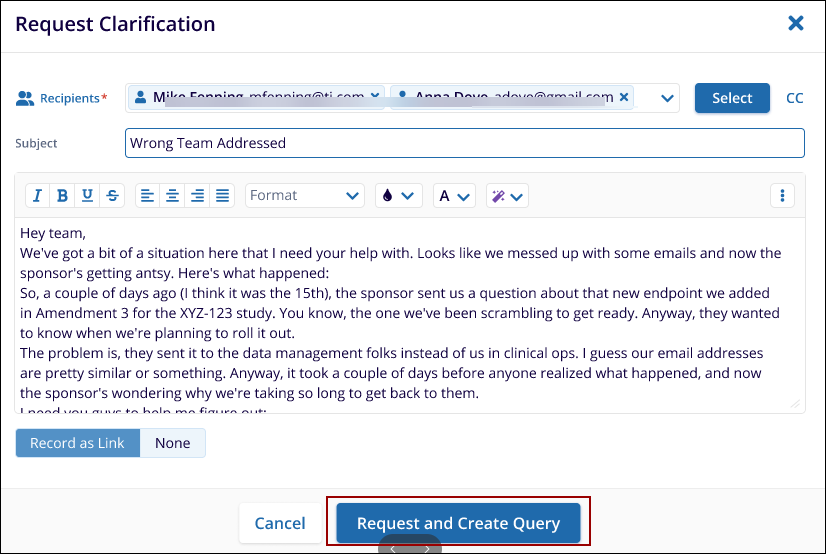Expand the recipients list chevron

[x=668, y=98]
